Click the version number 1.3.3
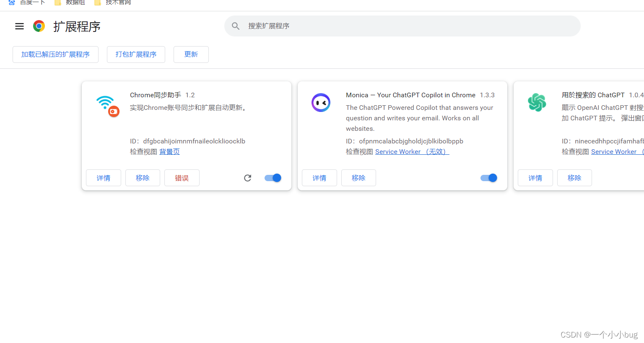This screenshot has height=343, width=644. click(487, 95)
